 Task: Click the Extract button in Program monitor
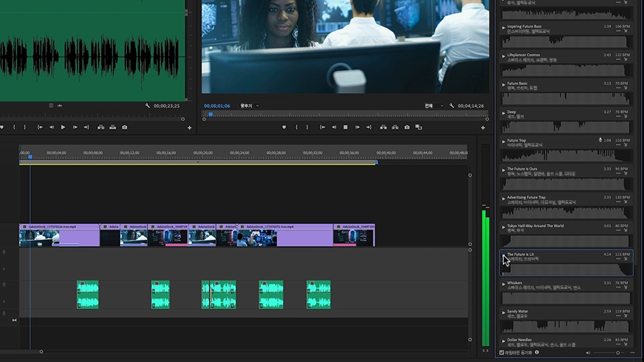395,127
